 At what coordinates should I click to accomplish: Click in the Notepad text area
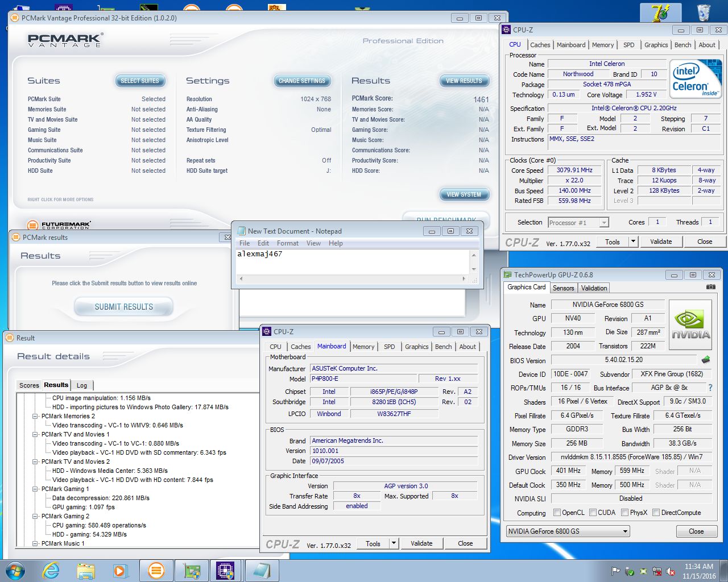click(x=353, y=261)
